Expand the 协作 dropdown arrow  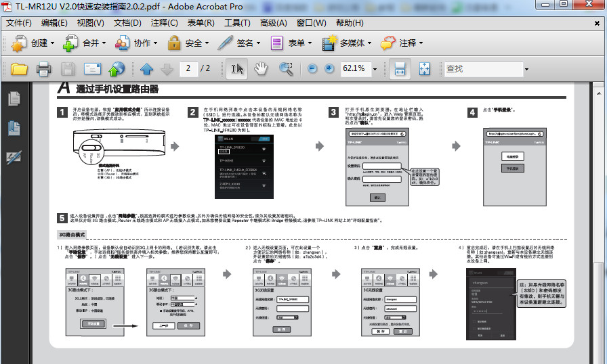coord(155,43)
